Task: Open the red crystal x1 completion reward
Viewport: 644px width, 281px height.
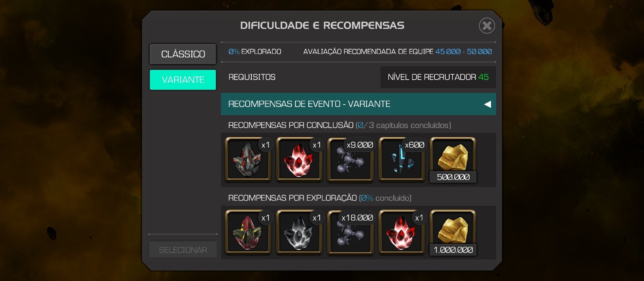Action: 299,160
